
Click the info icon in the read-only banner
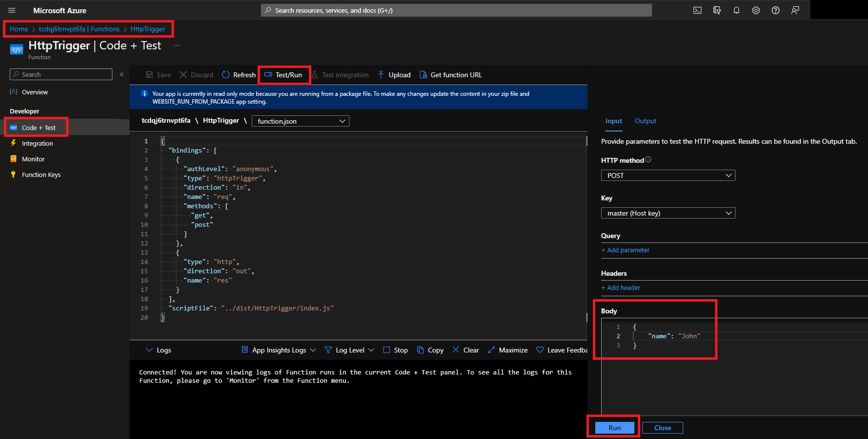click(144, 94)
